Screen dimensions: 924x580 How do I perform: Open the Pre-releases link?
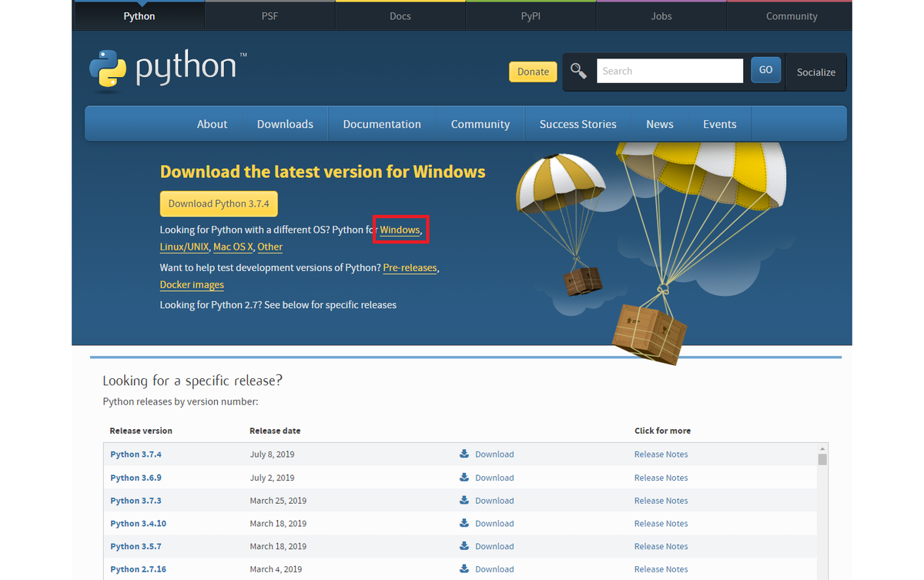click(x=410, y=267)
